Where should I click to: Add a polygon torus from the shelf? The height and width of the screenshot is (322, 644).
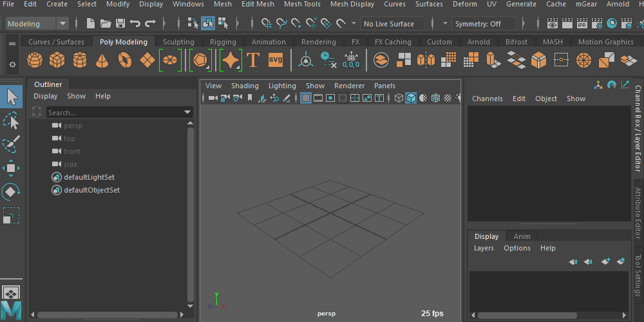coord(125,61)
